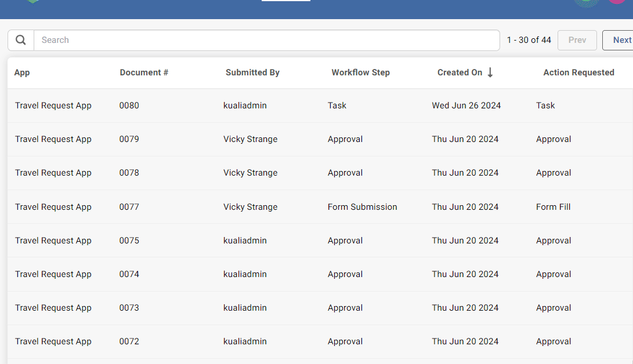Image resolution: width=633 pixels, height=364 pixels.
Task: Sort by the Workflow Step column header
Action: 360,72
